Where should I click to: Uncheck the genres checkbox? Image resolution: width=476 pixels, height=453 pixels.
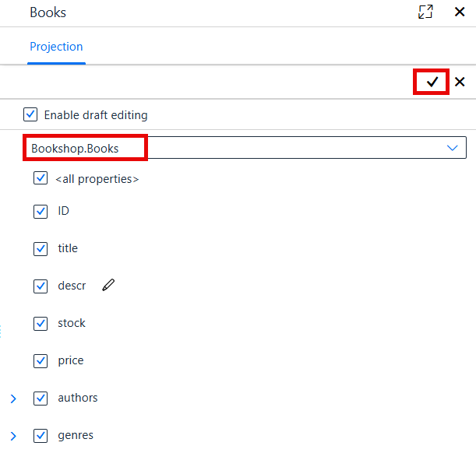41,436
